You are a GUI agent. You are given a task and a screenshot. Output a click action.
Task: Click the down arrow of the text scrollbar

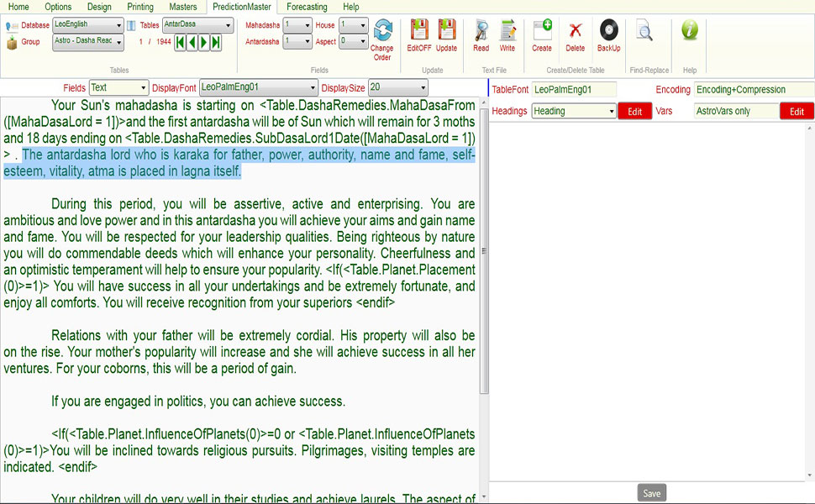click(x=484, y=497)
